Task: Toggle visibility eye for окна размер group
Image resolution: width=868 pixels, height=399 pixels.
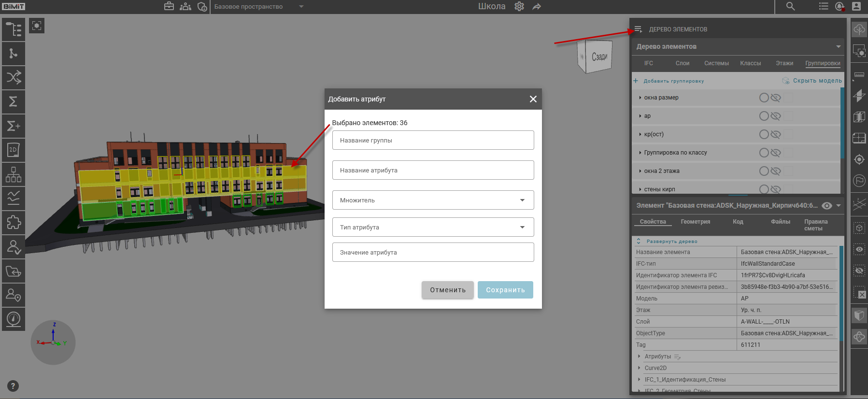Action: (x=776, y=98)
